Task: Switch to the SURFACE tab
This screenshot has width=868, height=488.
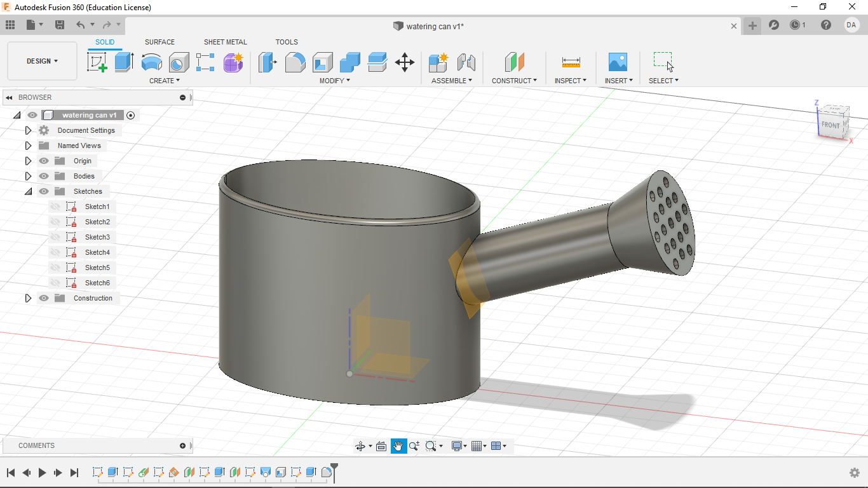Action: click(x=159, y=42)
